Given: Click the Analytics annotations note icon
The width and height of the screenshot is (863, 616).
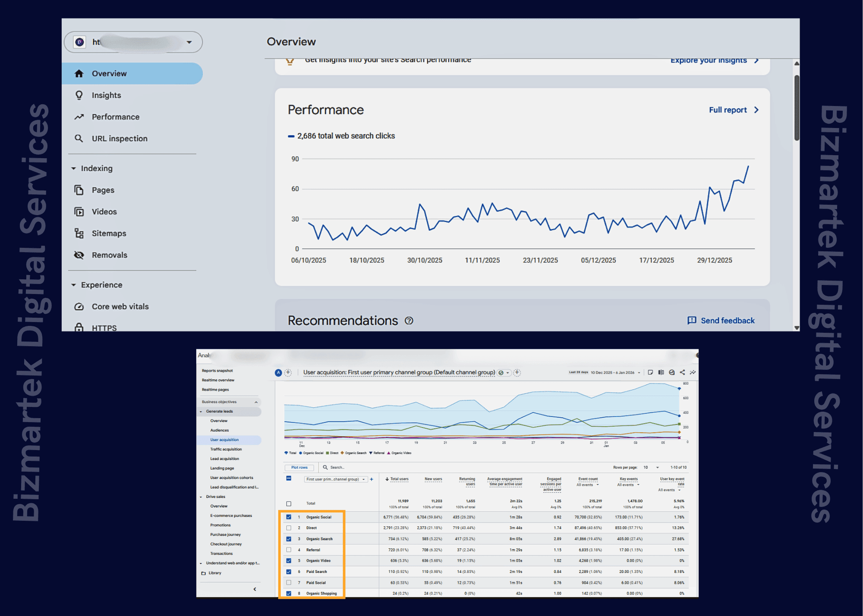Looking at the screenshot, I should 650,372.
